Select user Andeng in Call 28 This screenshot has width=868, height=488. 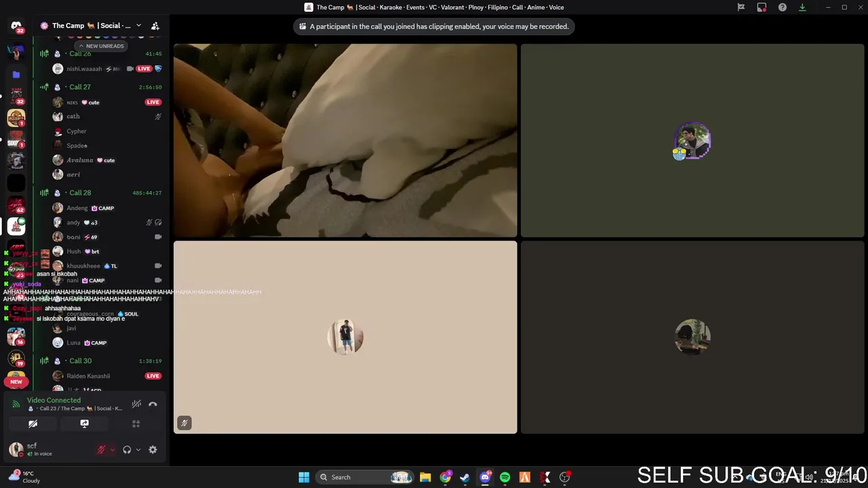pyautogui.click(x=77, y=208)
